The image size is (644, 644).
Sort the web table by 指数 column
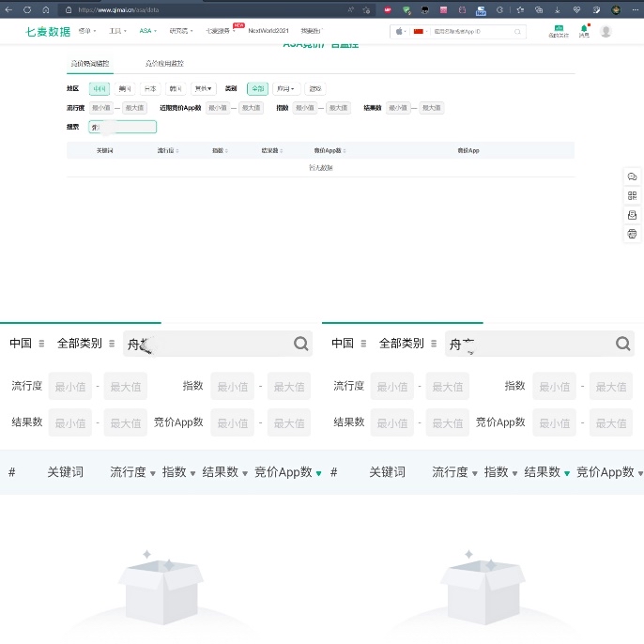pos(220,151)
